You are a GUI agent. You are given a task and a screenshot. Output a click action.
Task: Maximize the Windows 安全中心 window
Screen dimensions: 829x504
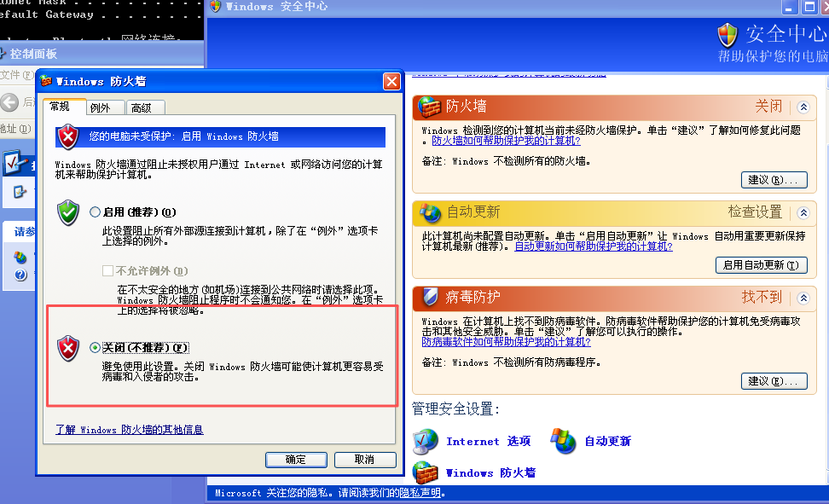pyautogui.click(x=809, y=7)
